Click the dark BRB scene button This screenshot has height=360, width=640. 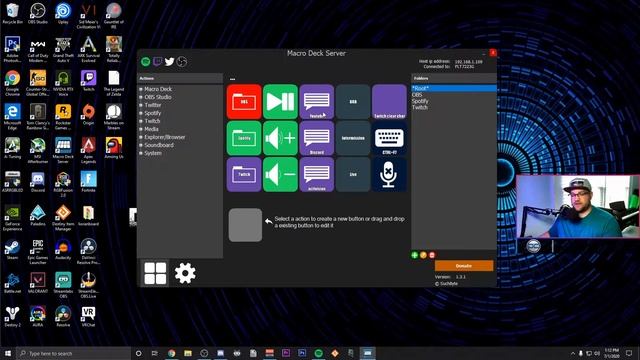click(353, 102)
